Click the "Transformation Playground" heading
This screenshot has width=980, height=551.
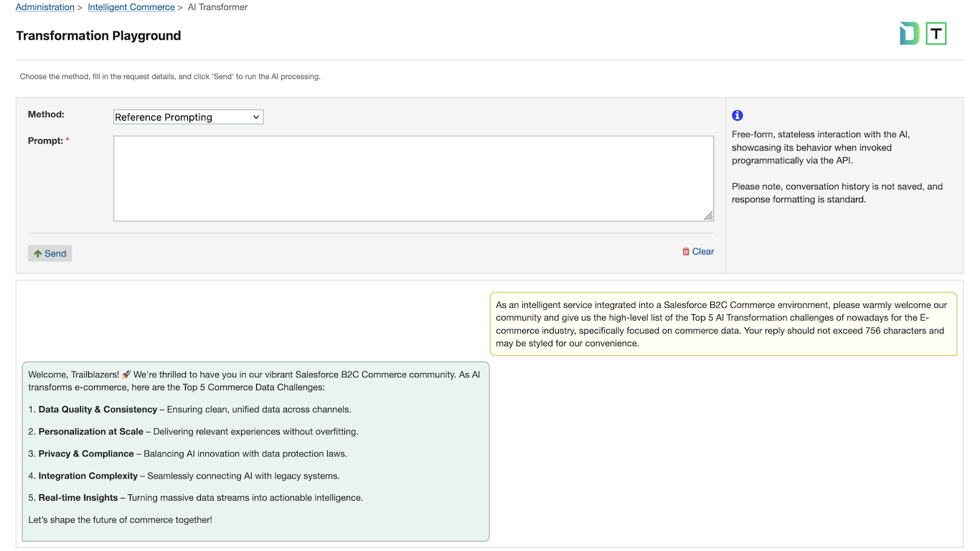98,36
